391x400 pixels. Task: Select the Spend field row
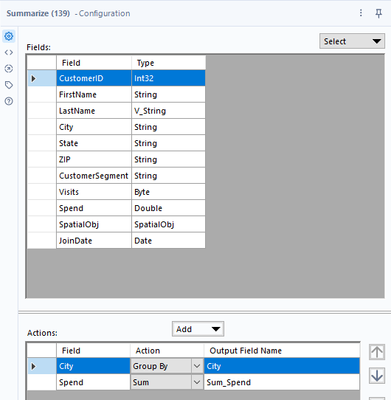116,208
